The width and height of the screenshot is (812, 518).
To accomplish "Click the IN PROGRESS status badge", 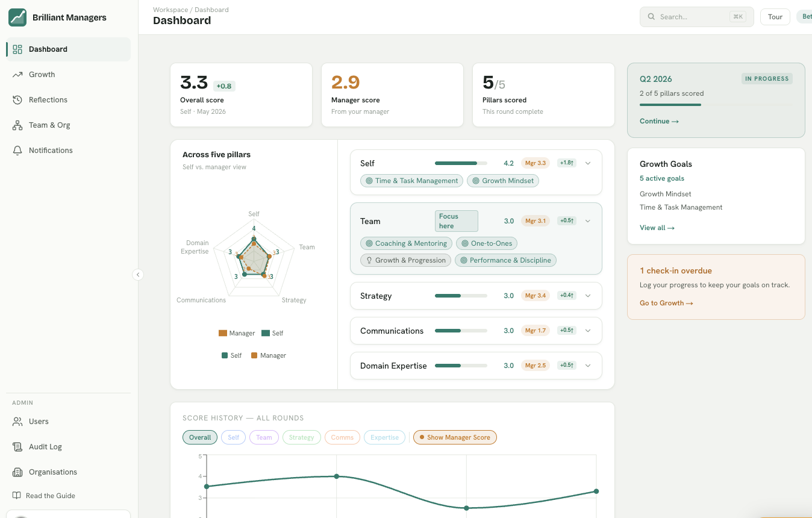I will click(x=767, y=79).
